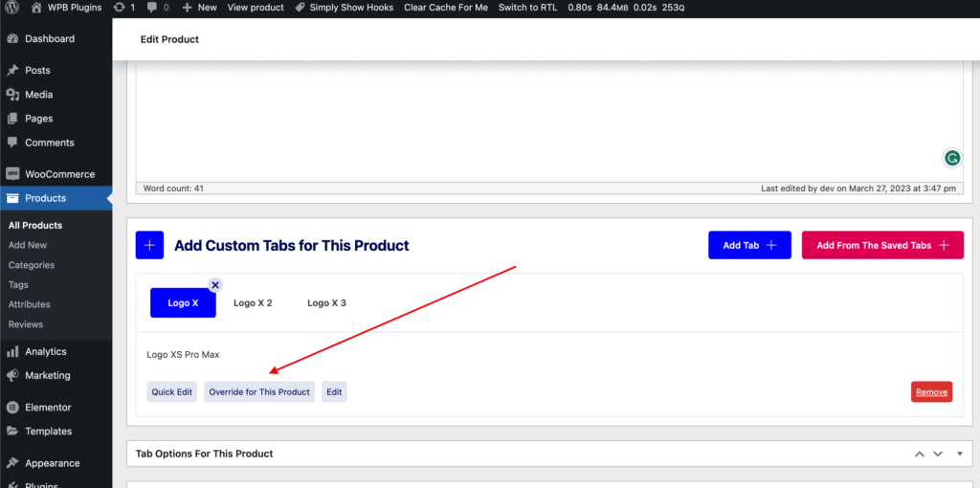Click the red Remove button

click(932, 391)
